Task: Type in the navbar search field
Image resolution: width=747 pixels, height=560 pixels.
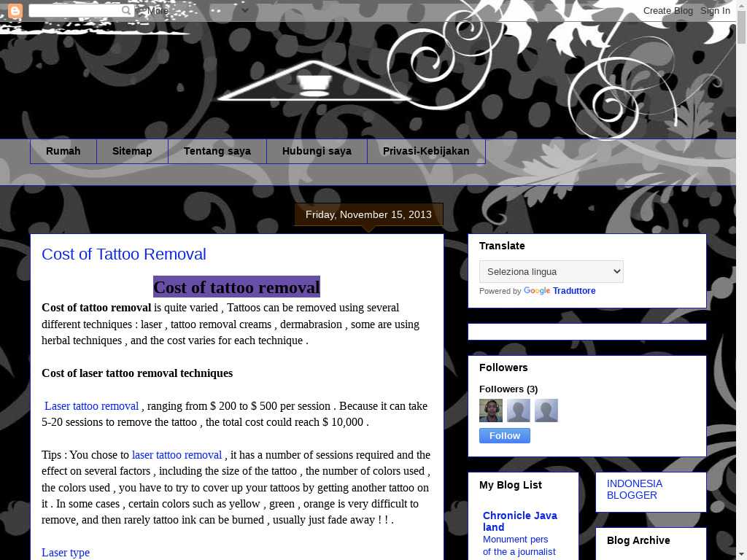Action: coord(73,11)
